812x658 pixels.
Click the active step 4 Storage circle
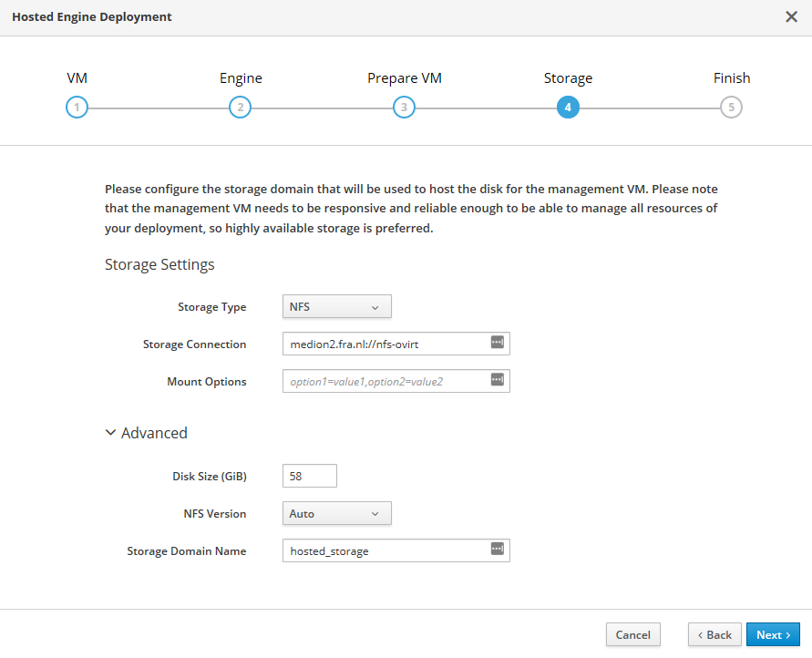coord(568,108)
